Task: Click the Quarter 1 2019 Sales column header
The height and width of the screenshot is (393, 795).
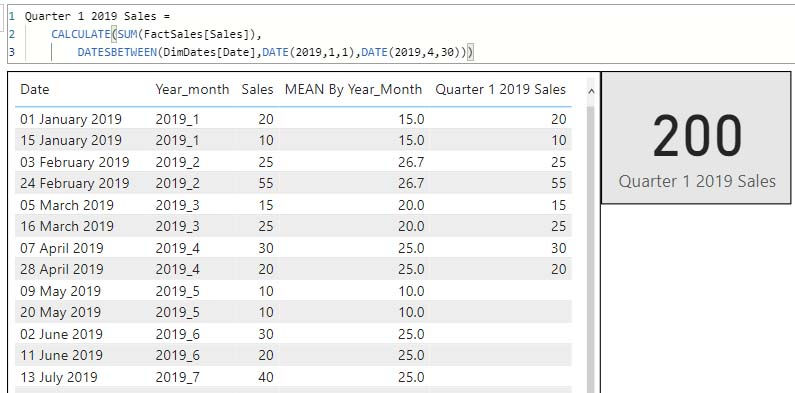Action: [500, 90]
